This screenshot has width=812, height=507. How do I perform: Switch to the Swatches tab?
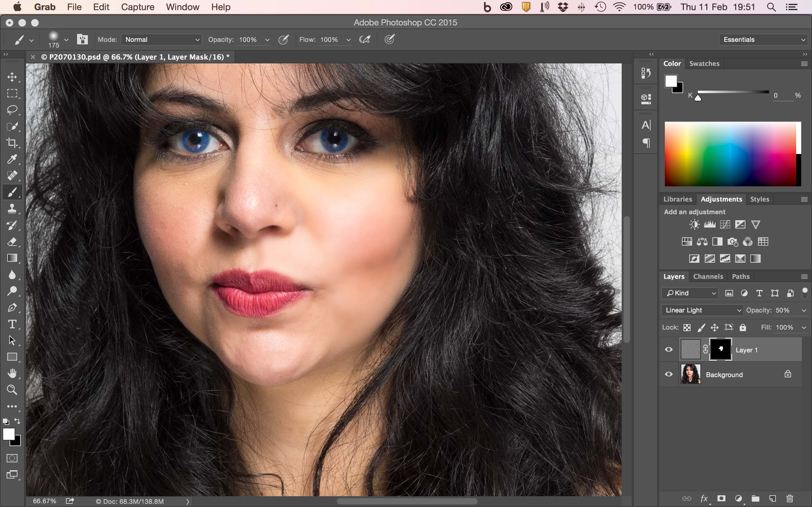point(704,64)
